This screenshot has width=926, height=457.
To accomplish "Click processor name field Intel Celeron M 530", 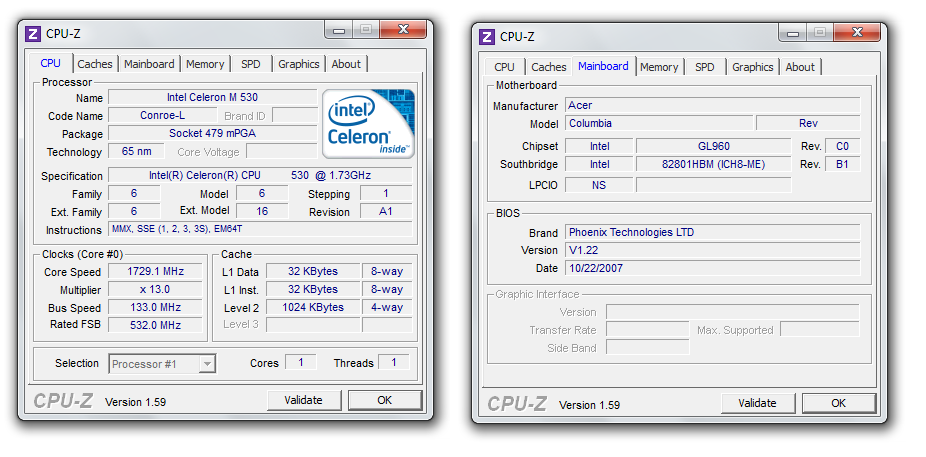I will click(213, 97).
